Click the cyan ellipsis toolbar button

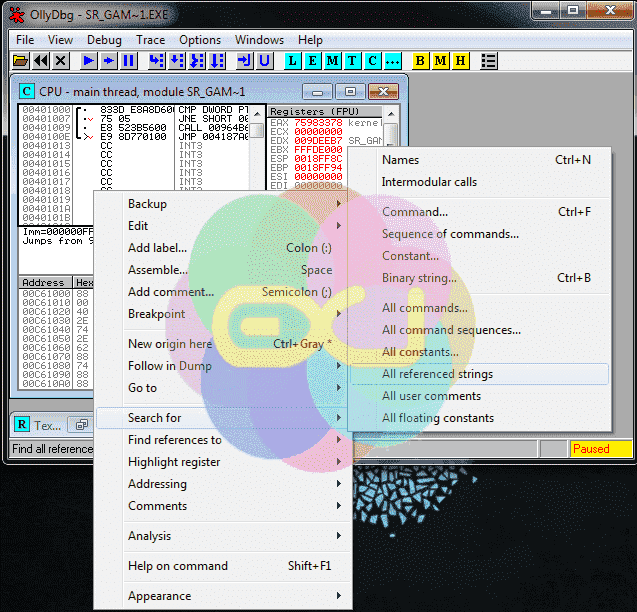392,61
